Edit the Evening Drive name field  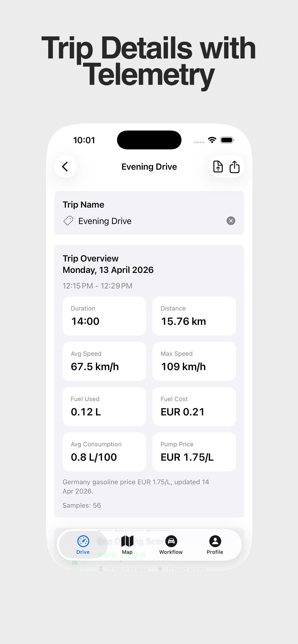click(x=150, y=221)
